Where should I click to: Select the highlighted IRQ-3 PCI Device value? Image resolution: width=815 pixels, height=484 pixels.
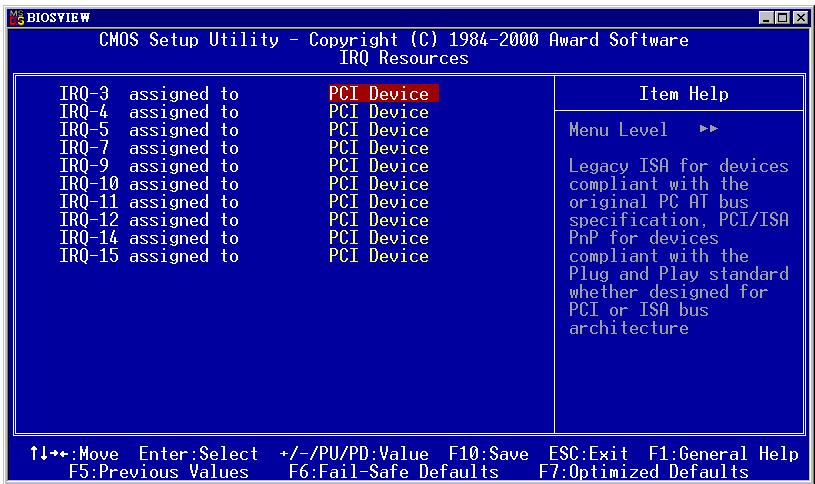(384, 94)
